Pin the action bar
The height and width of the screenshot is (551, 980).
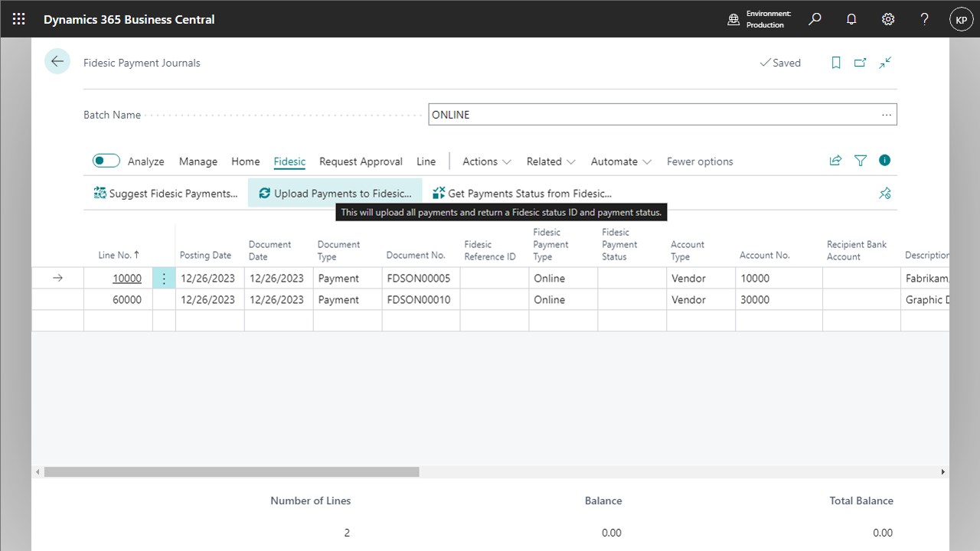point(885,194)
